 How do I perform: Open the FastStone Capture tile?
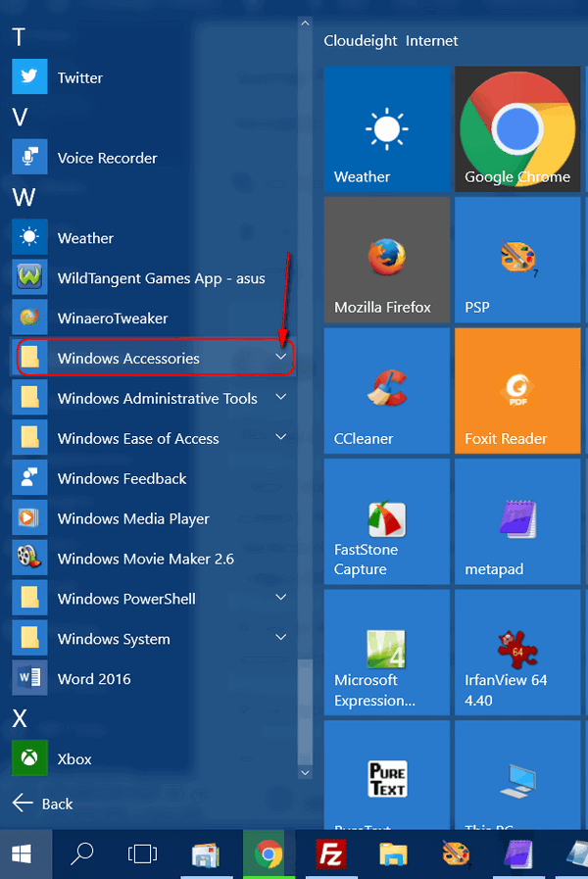click(387, 521)
